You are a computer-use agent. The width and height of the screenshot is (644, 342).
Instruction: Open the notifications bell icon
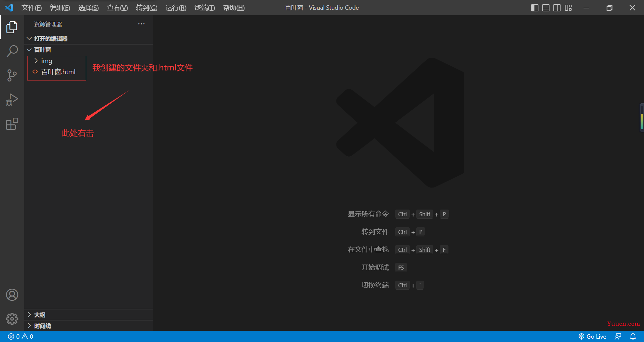(x=633, y=336)
